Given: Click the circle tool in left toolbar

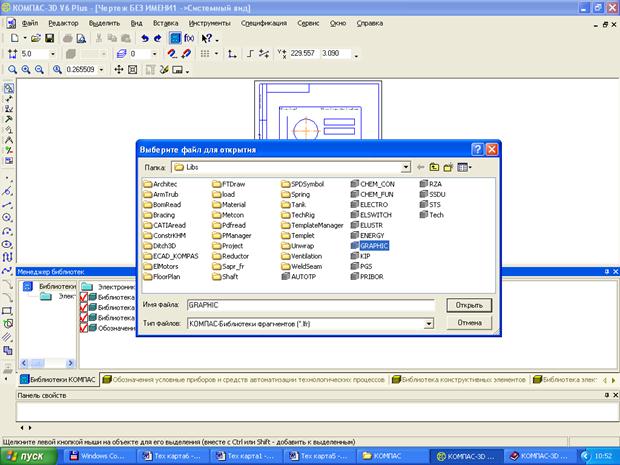Looking at the screenshot, I should pos(7,218).
